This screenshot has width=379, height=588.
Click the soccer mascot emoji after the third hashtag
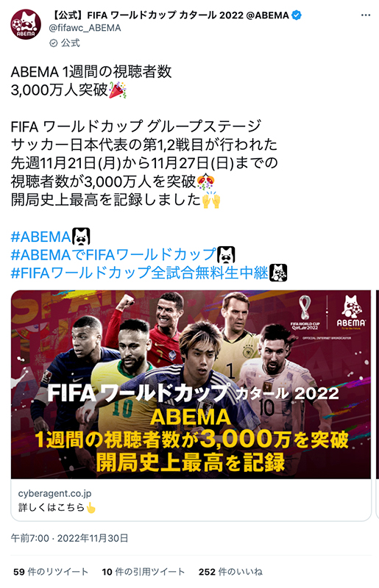click(x=278, y=273)
